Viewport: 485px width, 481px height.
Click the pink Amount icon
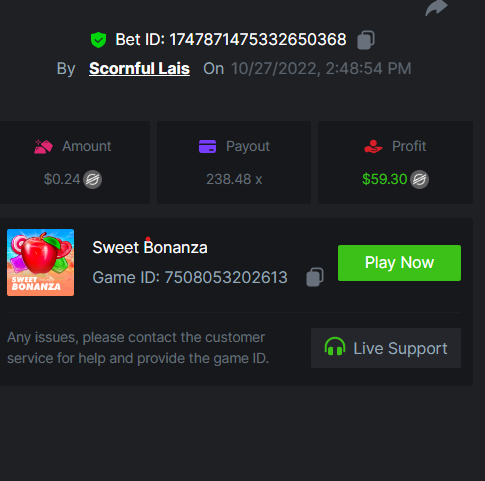(43, 147)
